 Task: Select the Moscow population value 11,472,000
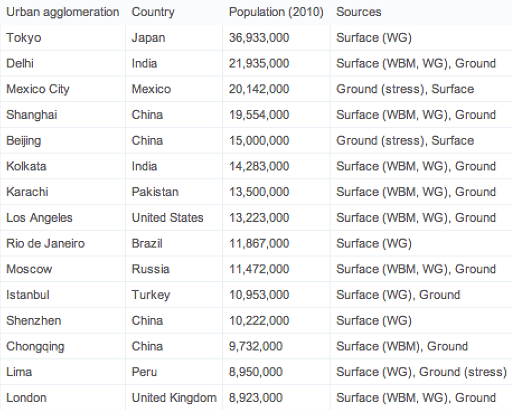[x=259, y=269]
